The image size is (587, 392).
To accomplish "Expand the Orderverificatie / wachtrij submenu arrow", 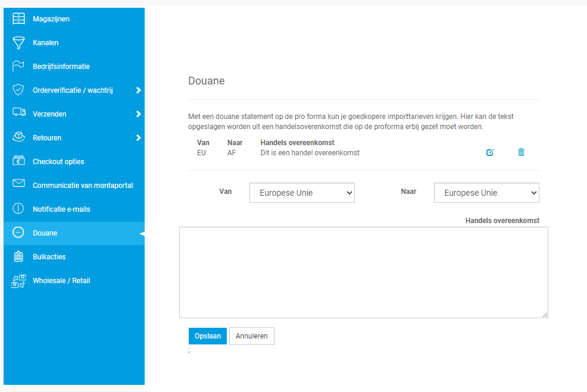I will click(138, 90).
